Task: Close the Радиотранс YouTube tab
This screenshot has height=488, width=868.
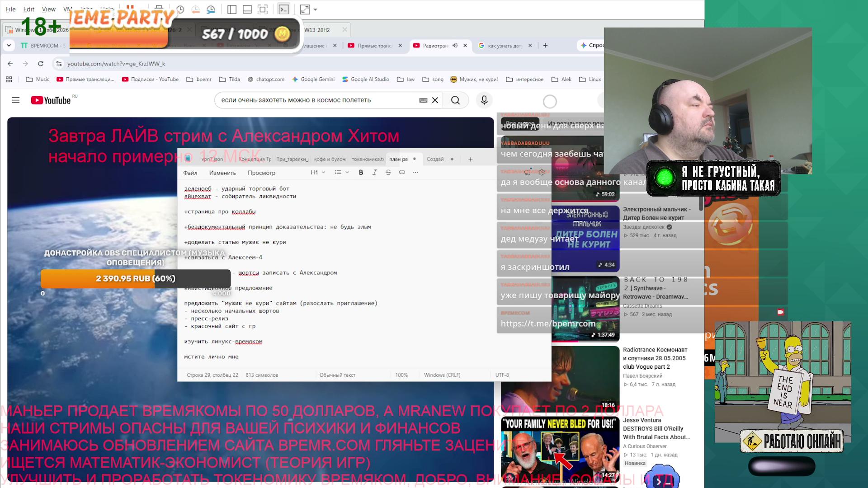Action: (x=465, y=46)
